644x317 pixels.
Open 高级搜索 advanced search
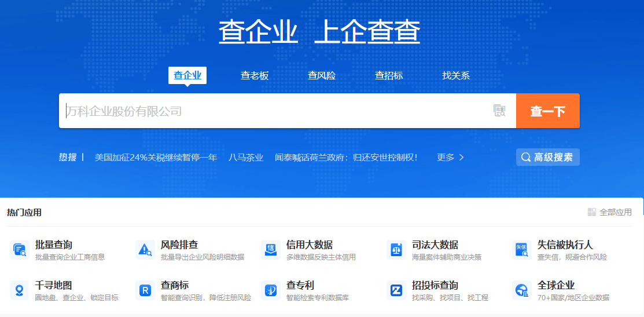point(547,157)
